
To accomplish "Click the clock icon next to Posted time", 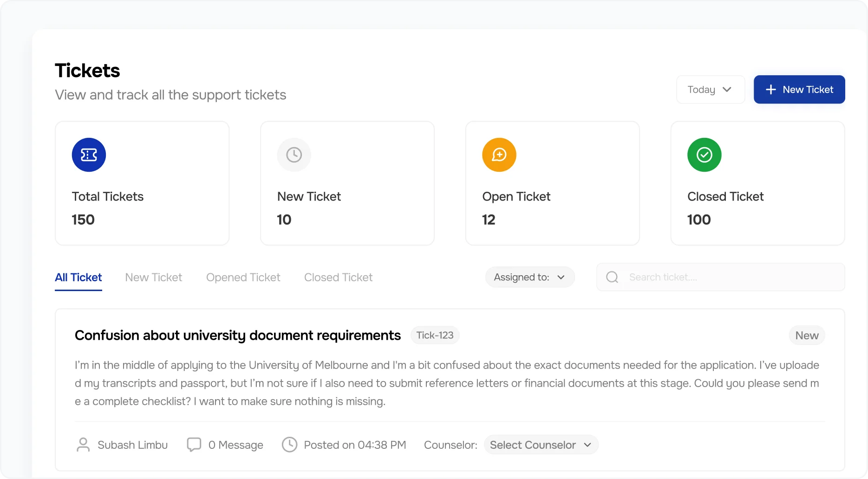I will pyautogui.click(x=289, y=444).
